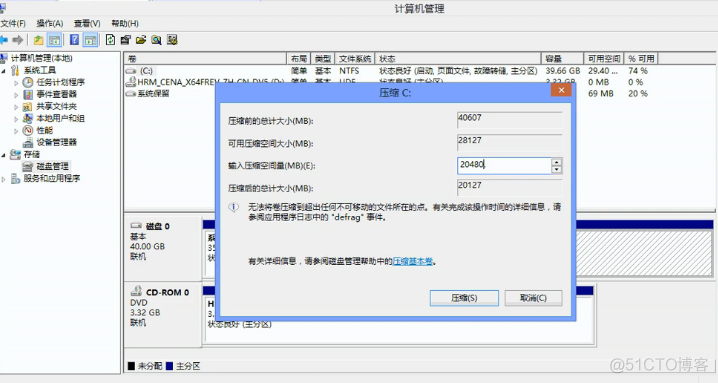
Task: Click the up one level folder icon
Action: [38, 40]
